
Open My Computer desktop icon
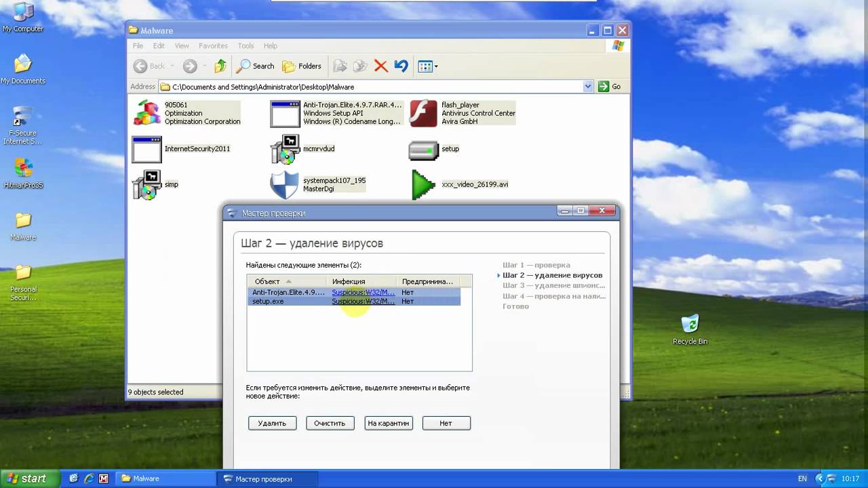coord(23,18)
